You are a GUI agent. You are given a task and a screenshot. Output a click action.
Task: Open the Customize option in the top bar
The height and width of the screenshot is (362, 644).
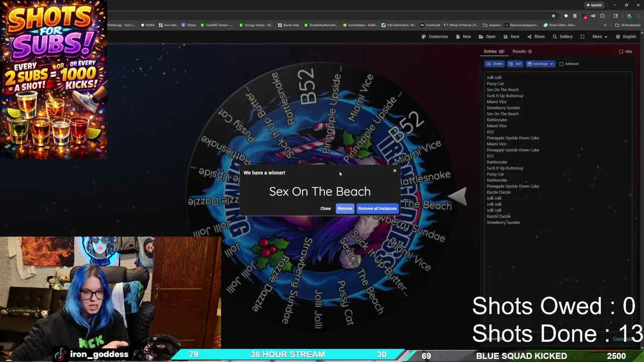(435, 37)
